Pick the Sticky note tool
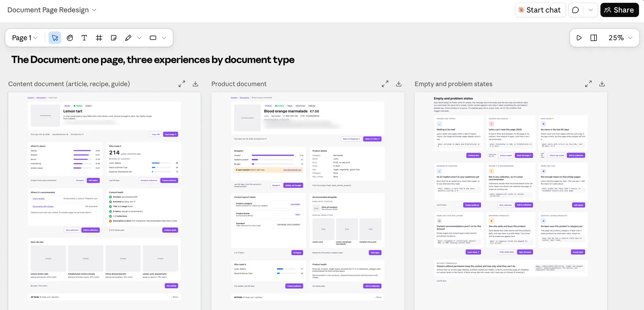The image size is (644, 310). click(x=114, y=38)
